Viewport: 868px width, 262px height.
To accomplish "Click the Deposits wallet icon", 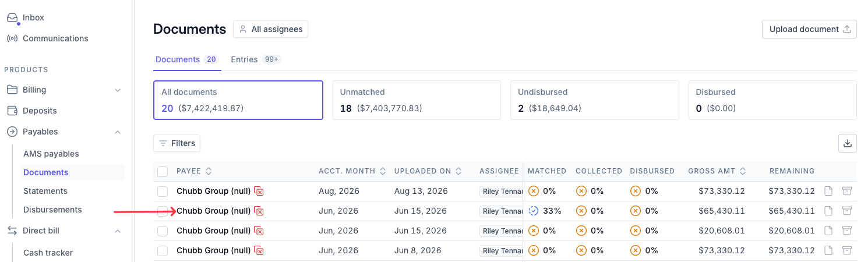I will (x=12, y=111).
